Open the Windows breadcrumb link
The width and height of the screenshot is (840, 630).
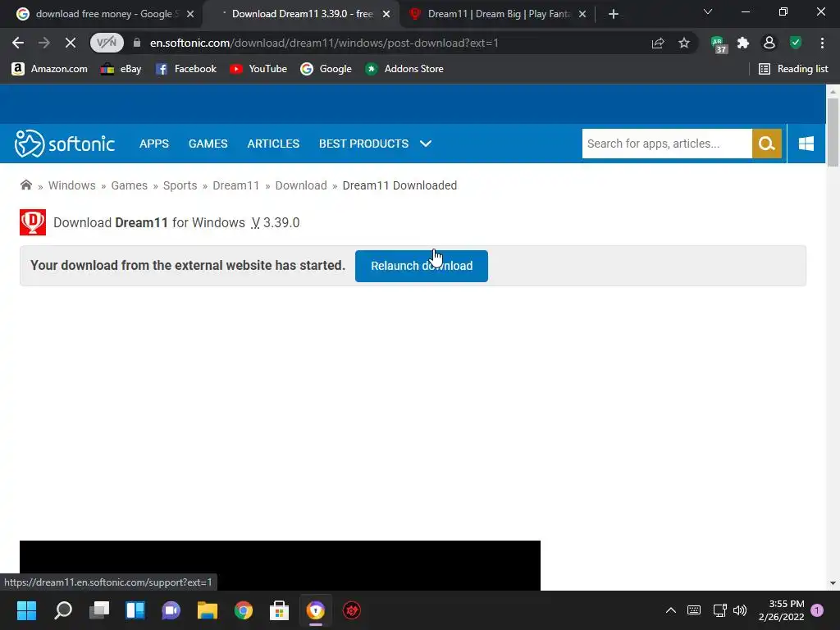(72, 185)
